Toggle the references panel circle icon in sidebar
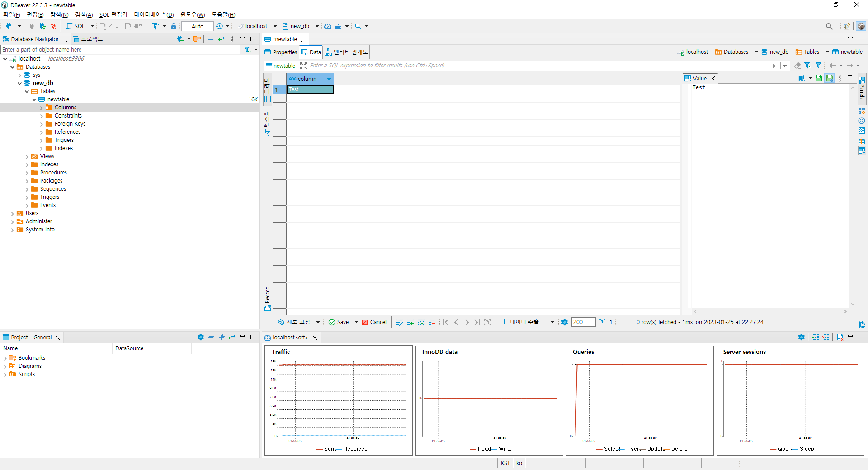 click(862, 121)
